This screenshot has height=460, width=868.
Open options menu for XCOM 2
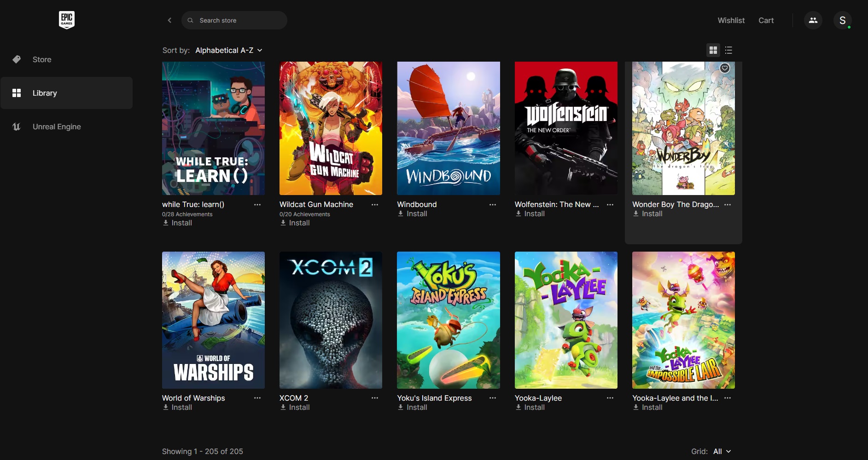pyautogui.click(x=375, y=398)
